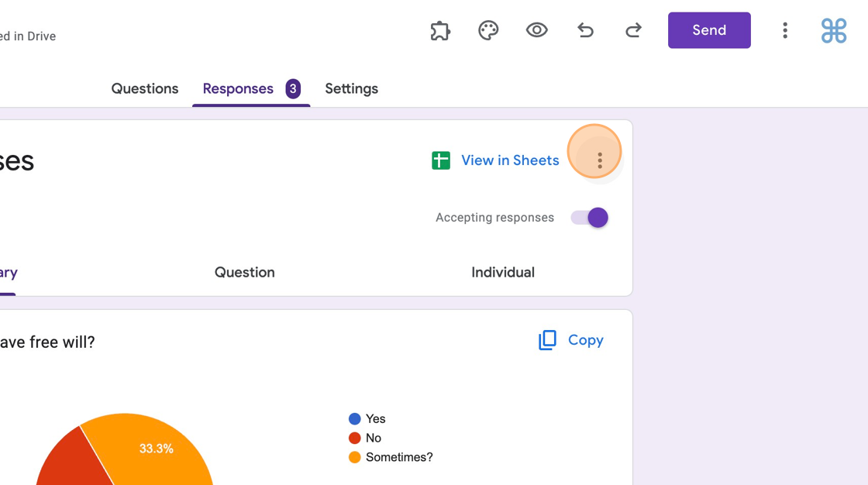Open the View in Sheets link
This screenshot has height=485, width=868.
(x=510, y=160)
